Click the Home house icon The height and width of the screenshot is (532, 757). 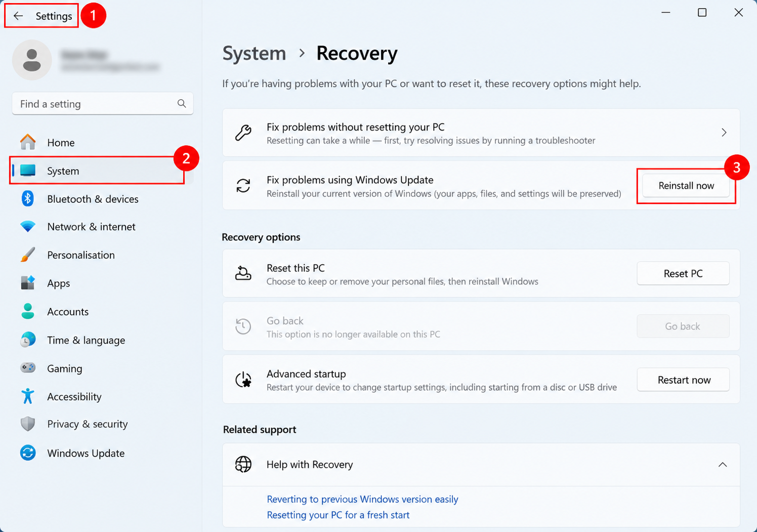click(x=28, y=142)
